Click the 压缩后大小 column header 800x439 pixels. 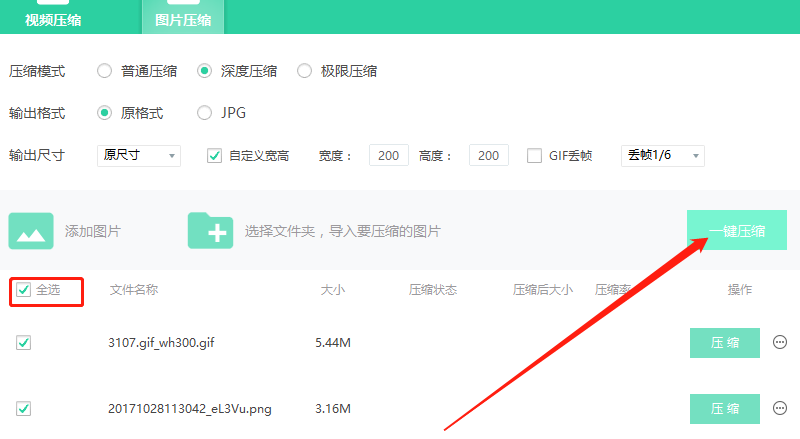click(x=543, y=290)
